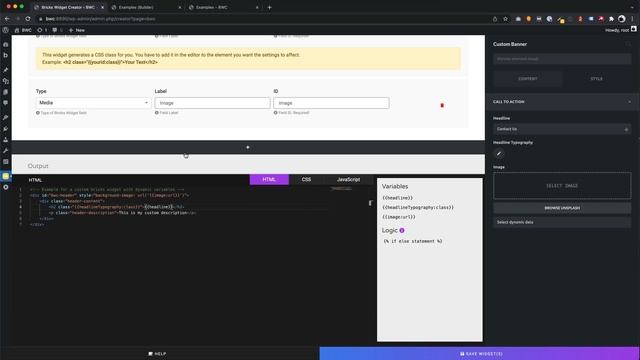
Task: Open the updates counter in admin bar
Action: point(42,30)
